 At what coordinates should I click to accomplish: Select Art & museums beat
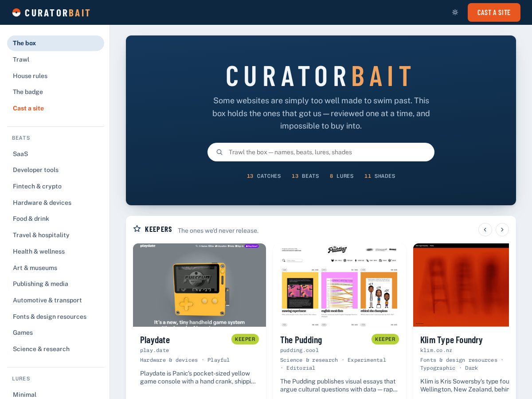coord(55,268)
